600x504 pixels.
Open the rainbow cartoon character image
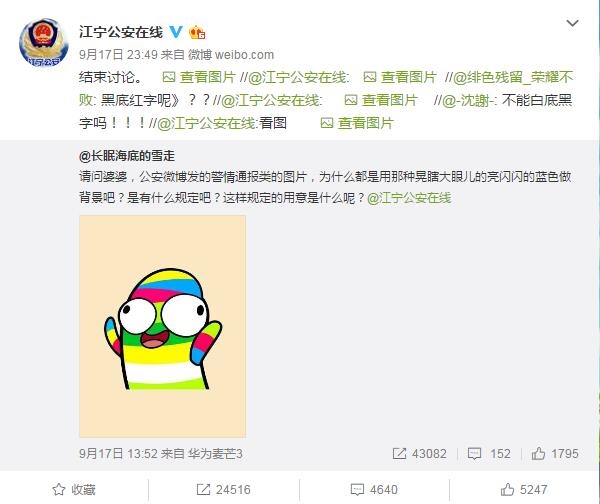coord(162,326)
